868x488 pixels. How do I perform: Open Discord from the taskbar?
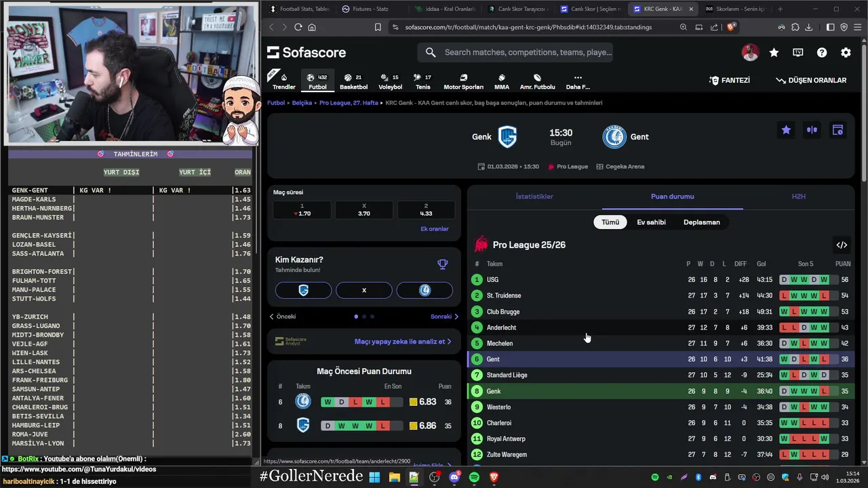[x=454, y=477]
